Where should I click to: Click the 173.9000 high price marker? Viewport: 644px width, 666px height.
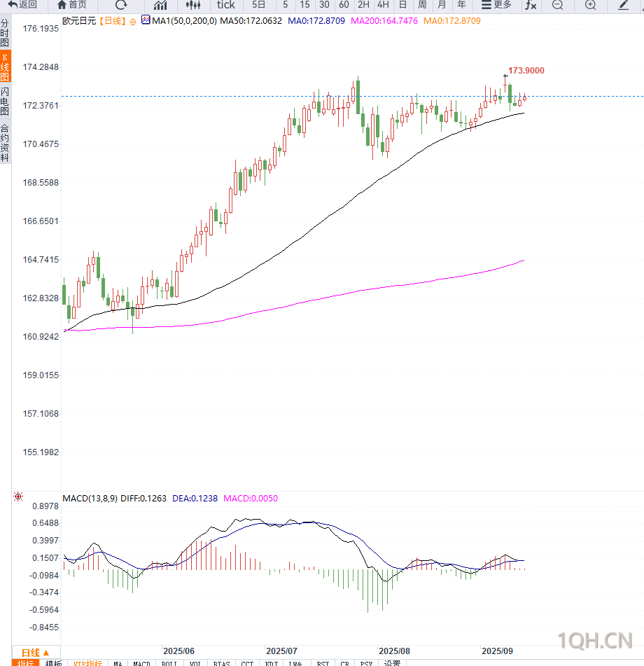tap(526, 71)
